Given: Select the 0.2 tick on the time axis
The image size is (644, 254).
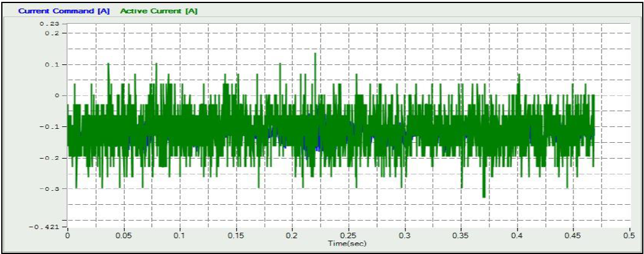Looking at the screenshot, I should pos(292,235).
